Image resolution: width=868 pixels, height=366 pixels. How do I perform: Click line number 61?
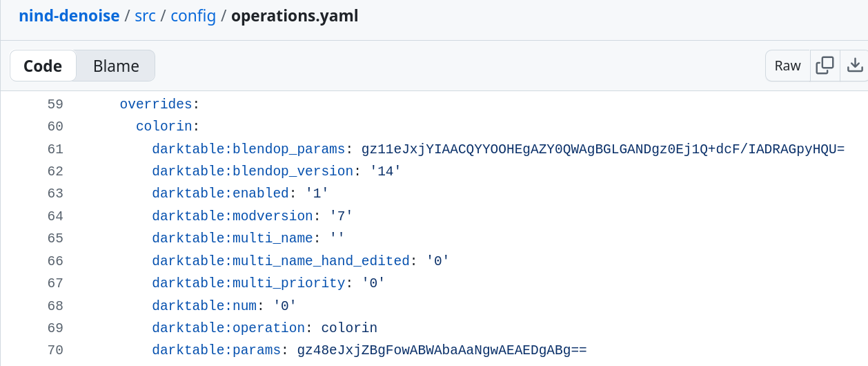point(55,149)
